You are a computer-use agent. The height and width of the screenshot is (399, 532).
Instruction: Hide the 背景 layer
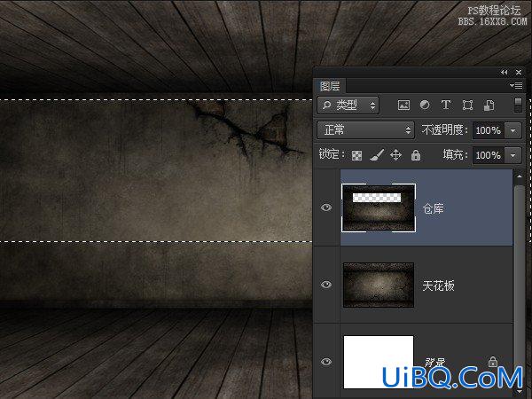(x=326, y=362)
